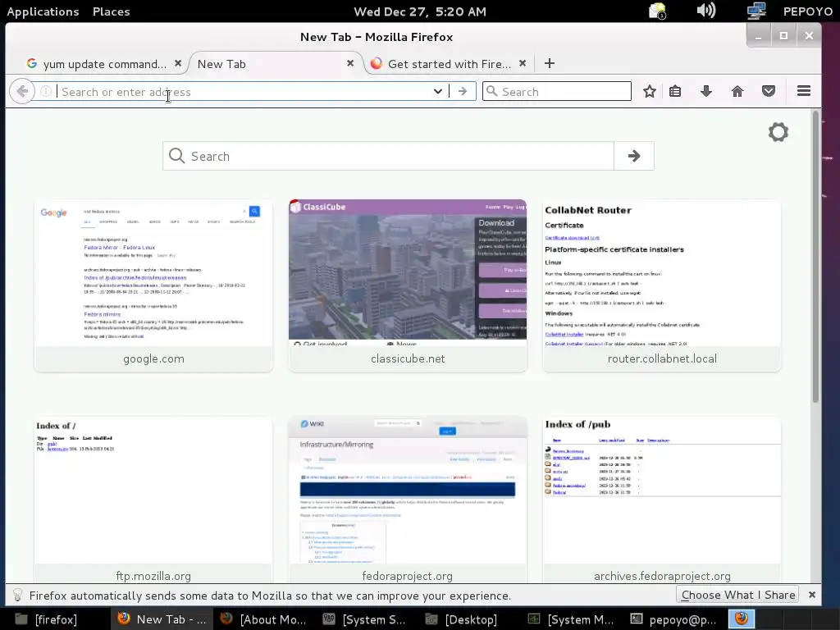Go to the Firefox home page icon
Screen dimensions: 840x630
pyautogui.click(x=737, y=92)
